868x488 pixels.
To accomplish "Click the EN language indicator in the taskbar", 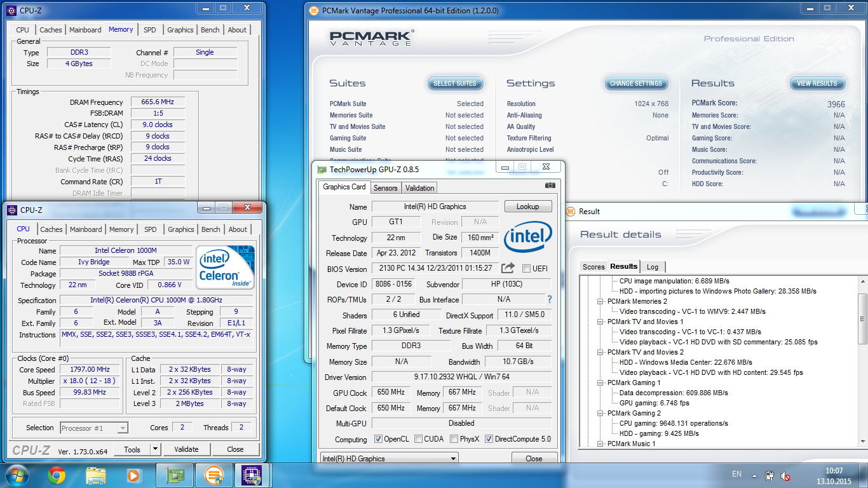I will click(736, 474).
